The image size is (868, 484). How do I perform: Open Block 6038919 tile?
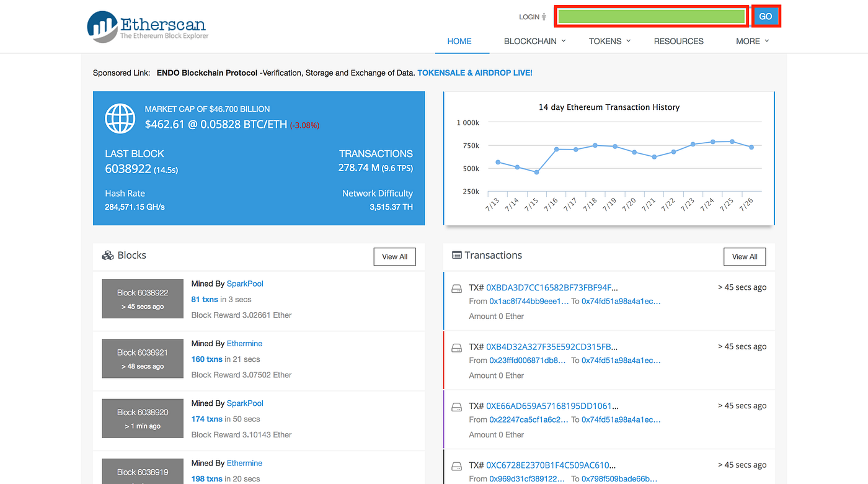143,472
